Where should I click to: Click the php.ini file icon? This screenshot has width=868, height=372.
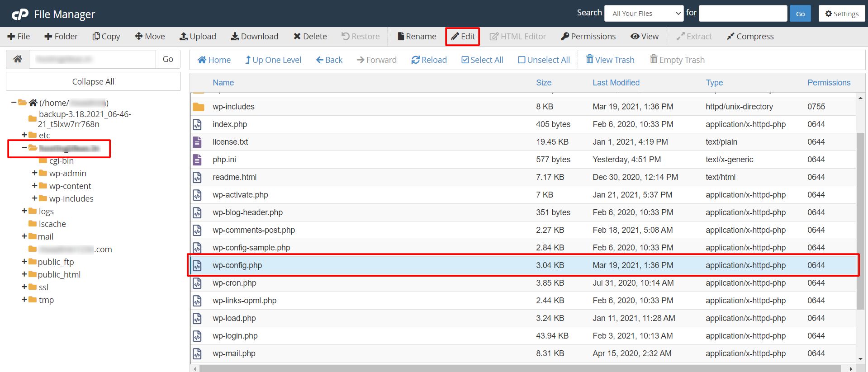coord(197,160)
